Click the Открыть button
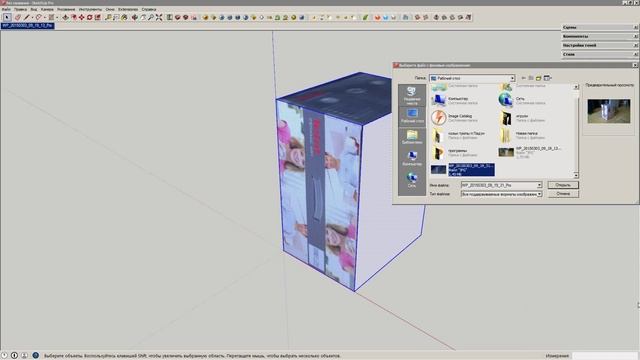Screen dimensions: 640x360 click(x=563, y=185)
